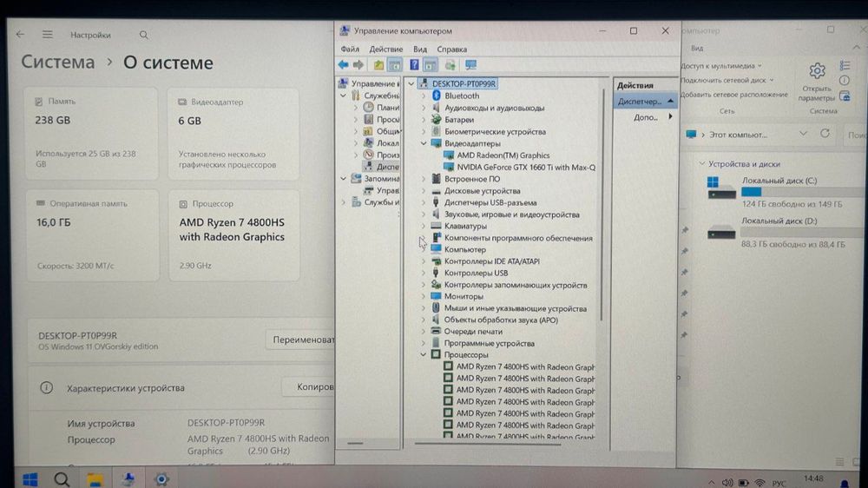Viewport: 868px width, 488px height.
Task: Click the back arrow in Settings window
Action: click(x=21, y=35)
